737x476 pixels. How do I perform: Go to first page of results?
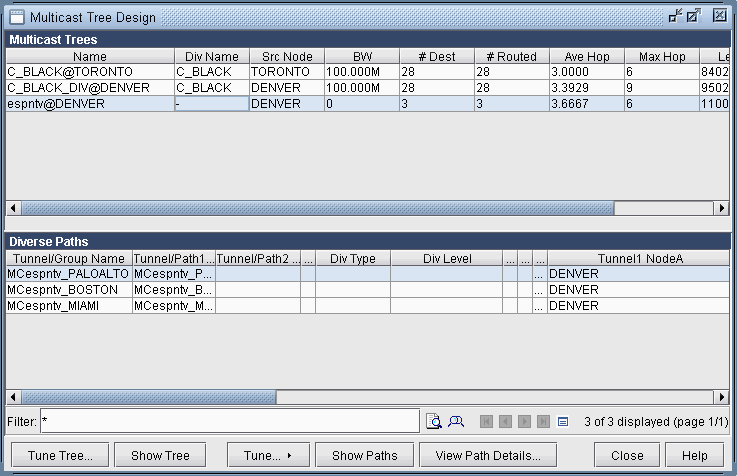487,422
